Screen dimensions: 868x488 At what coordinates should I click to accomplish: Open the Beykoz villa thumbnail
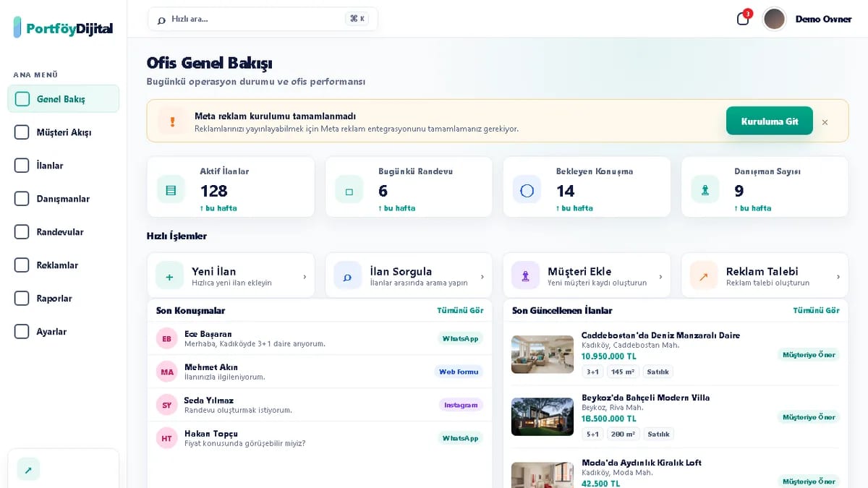click(542, 416)
